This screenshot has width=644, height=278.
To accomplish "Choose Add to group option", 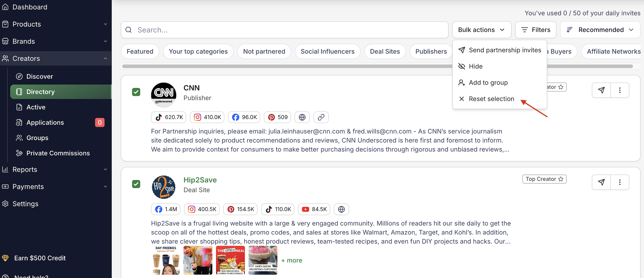I will tap(488, 82).
